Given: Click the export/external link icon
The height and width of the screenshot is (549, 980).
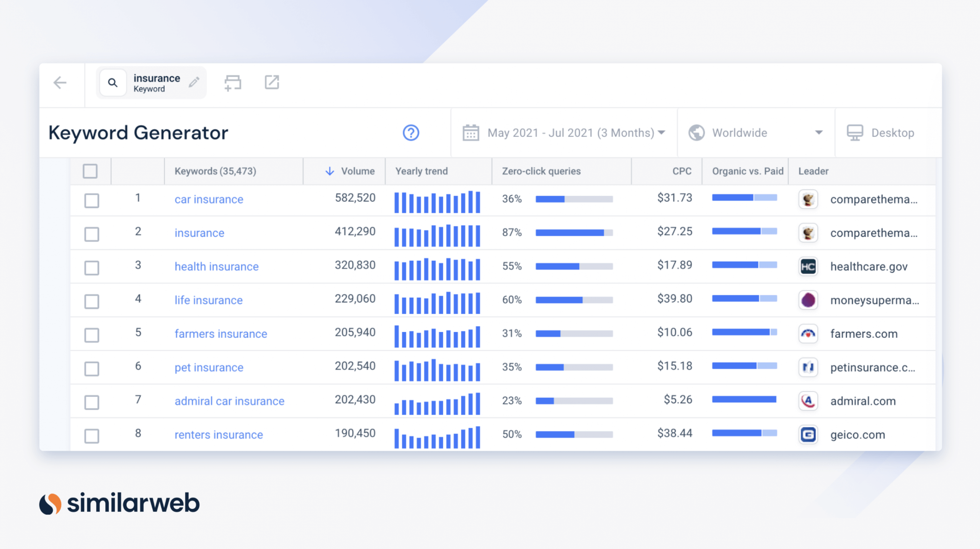Looking at the screenshot, I should click(x=272, y=81).
